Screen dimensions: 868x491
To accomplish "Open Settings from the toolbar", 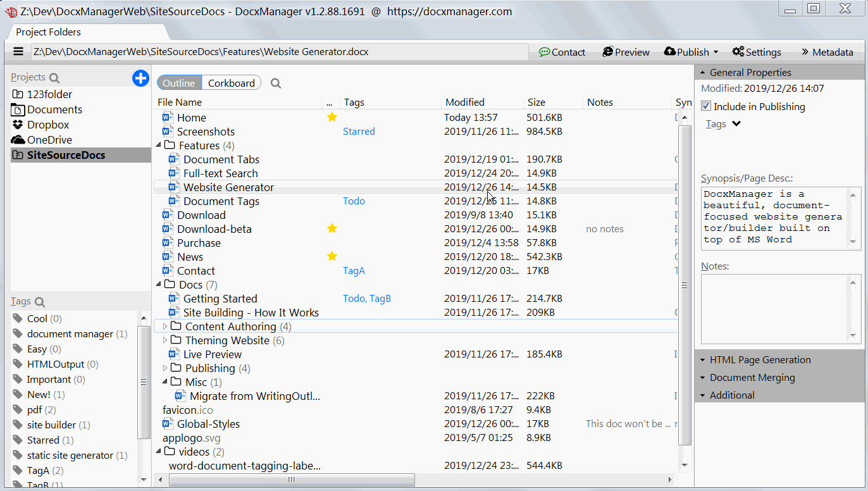I will pyautogui.click(x=757, y=52).
